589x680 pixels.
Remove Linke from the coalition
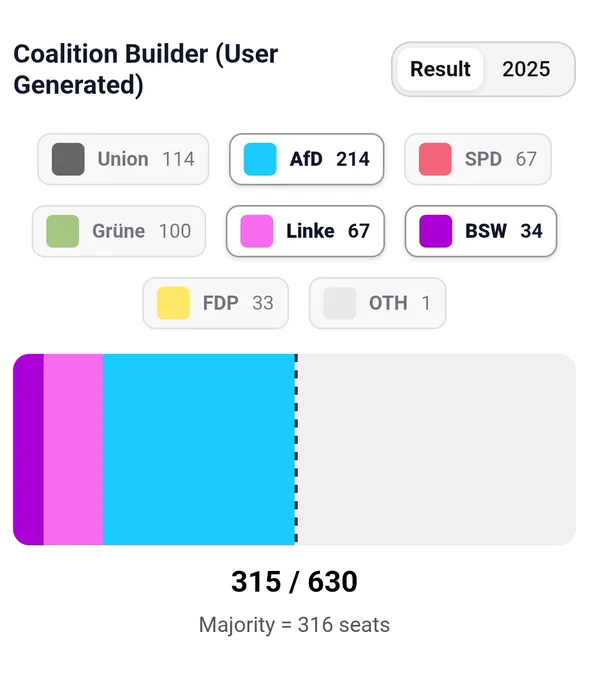point(305,231)
